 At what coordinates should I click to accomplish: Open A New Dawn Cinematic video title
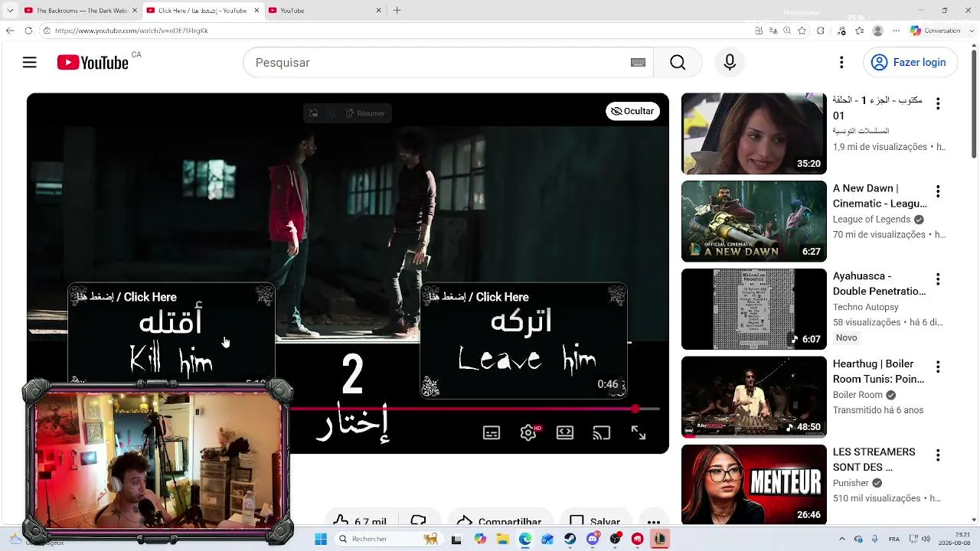click(880, 196)
